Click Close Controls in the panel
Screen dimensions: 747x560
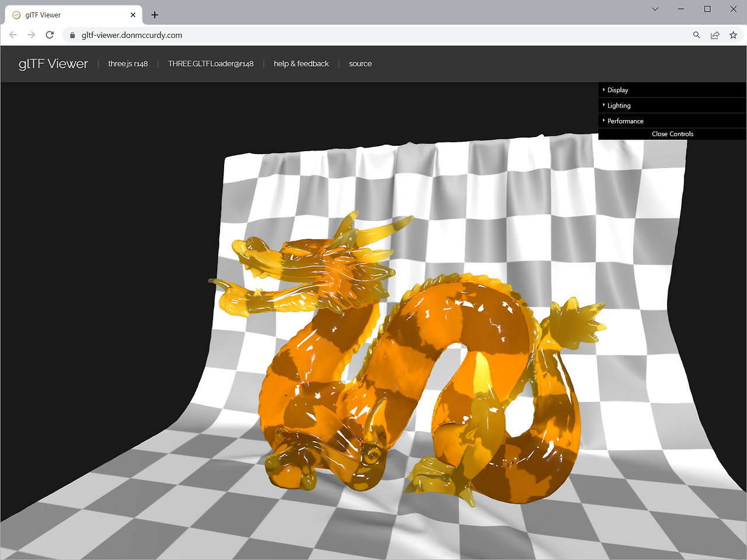coord(672,134)
